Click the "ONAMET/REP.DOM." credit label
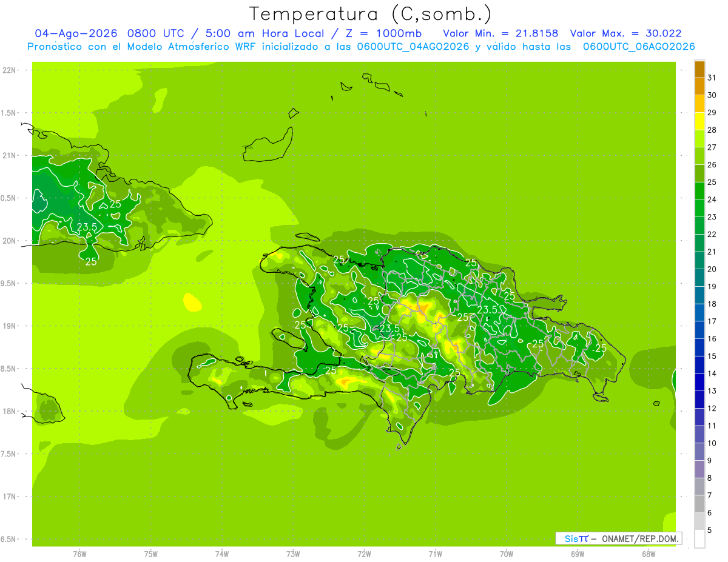 640,538
